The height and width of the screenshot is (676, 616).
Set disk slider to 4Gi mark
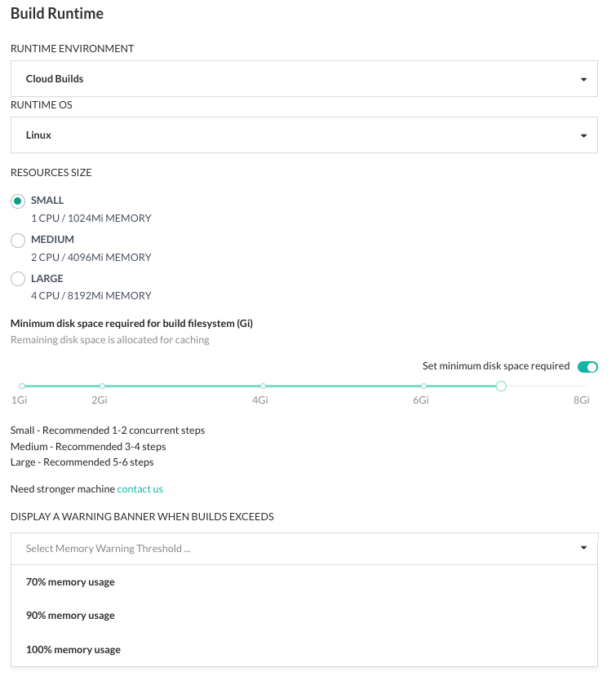(263, 386)
